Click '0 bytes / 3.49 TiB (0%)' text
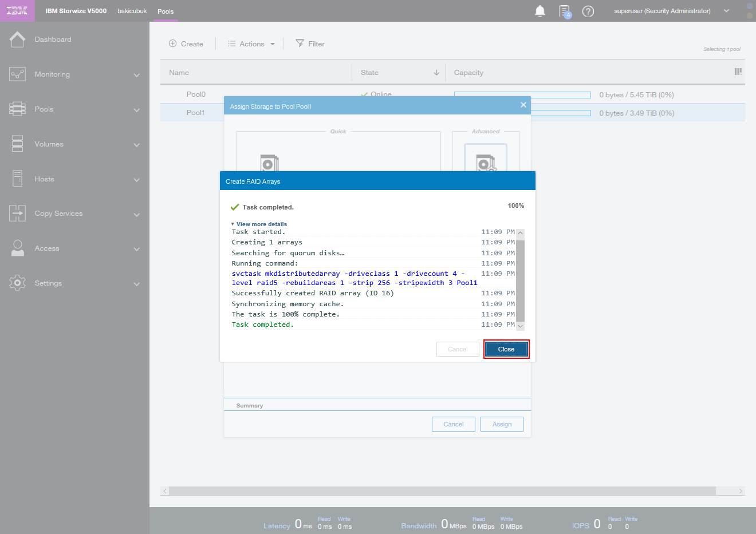 [636, 113]
